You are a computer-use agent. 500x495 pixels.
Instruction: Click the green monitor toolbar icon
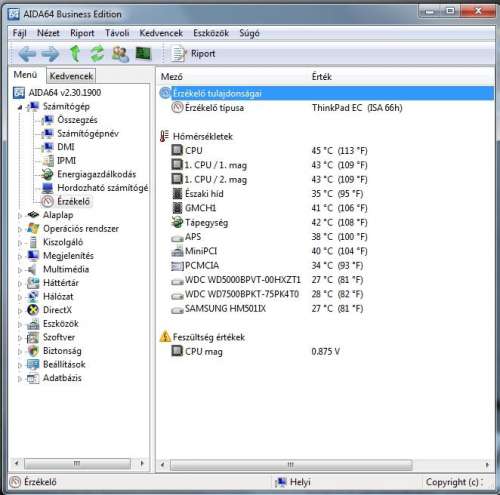[143, 54]
